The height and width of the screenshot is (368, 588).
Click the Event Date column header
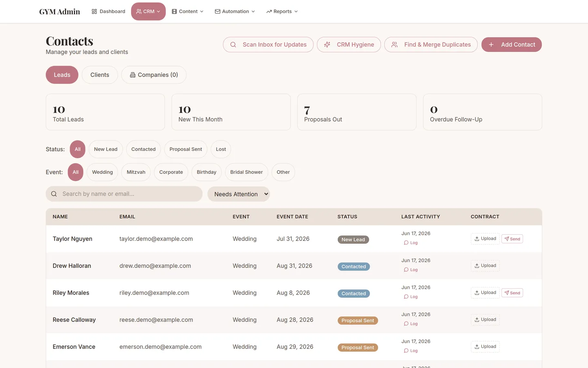[292, 217]
